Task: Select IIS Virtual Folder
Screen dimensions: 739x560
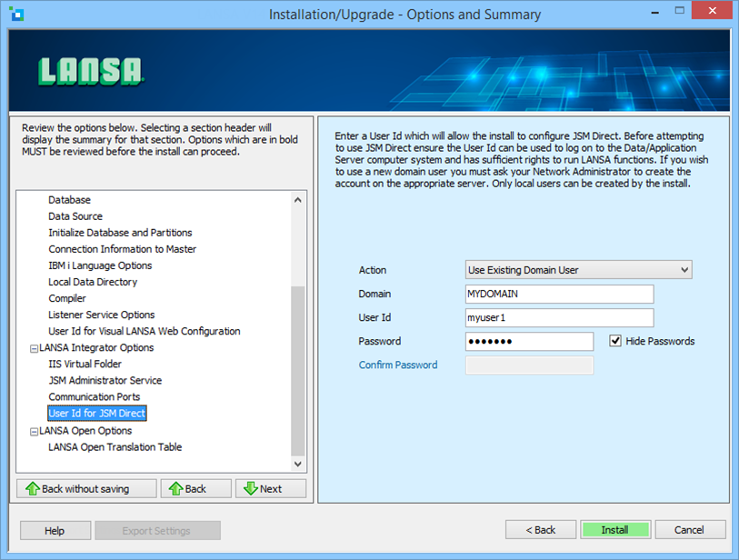Action: pyautogui.click(x=85, y=364)
